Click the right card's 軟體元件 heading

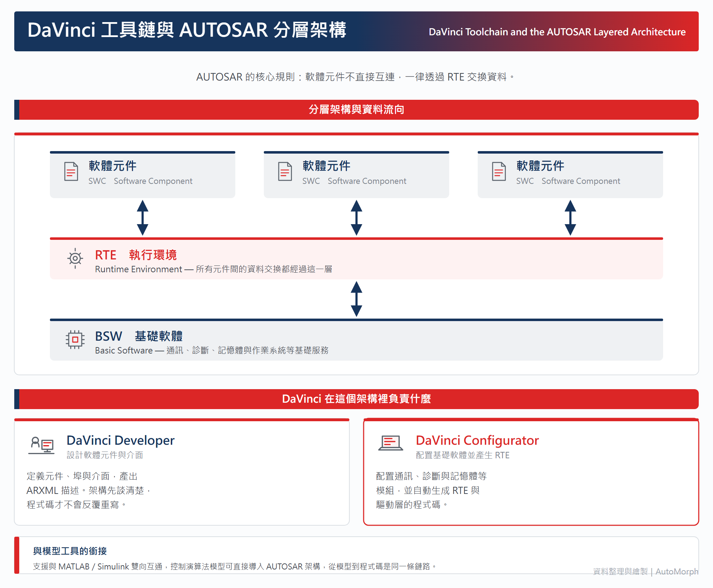click(x=540, y=166)
